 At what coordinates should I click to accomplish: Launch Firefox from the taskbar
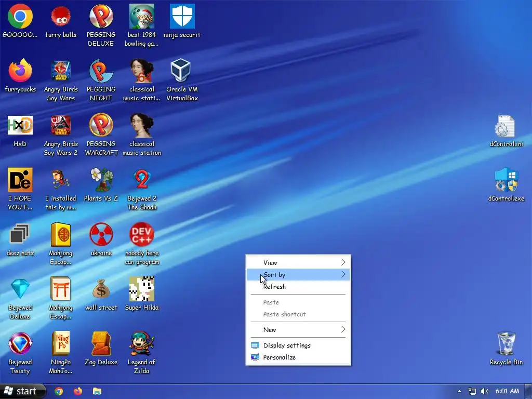coord(78,391)
